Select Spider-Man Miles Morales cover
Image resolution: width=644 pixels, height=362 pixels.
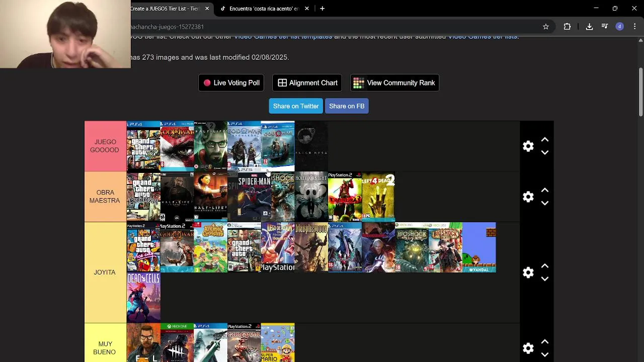(250, 197)
